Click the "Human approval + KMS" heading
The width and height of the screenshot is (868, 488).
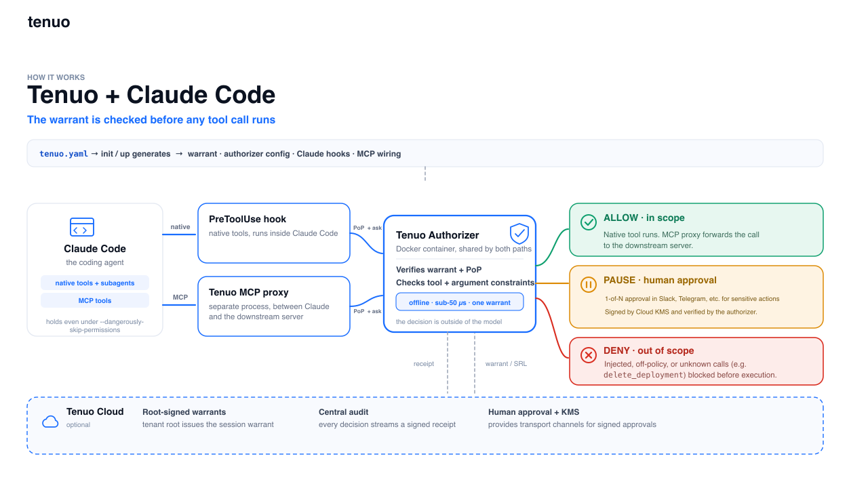click(534, 412)
